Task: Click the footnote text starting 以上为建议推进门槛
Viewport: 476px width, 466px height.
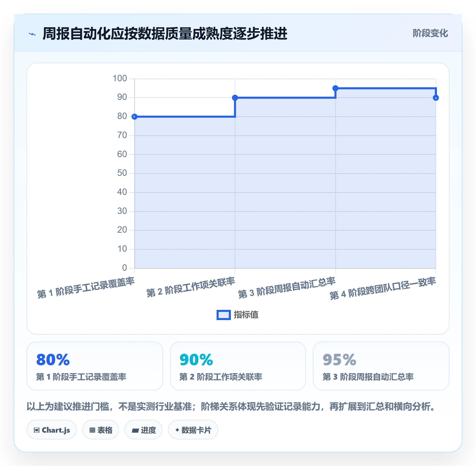Action: (x=231, y=406)
